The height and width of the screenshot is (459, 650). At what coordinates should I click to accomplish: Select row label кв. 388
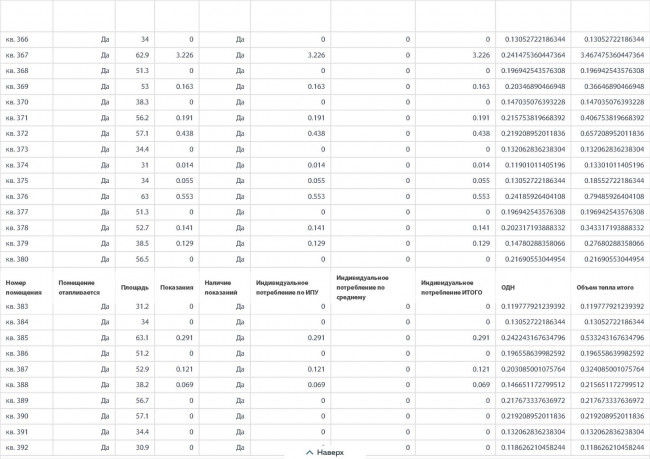click(17, 385)
